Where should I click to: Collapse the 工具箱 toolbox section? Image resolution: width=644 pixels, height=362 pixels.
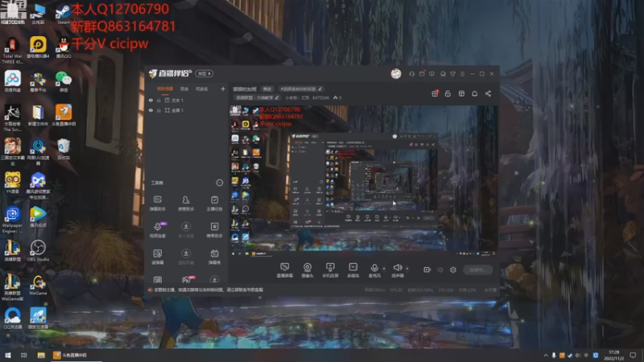(x=220, y=183)
